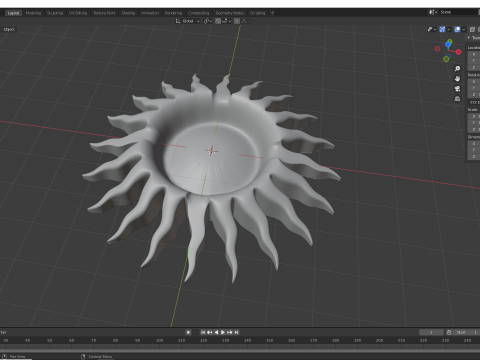Screen dimensions: 480x360
Task: Click the 3D cursor at the origin
Action: pos(211,151)
